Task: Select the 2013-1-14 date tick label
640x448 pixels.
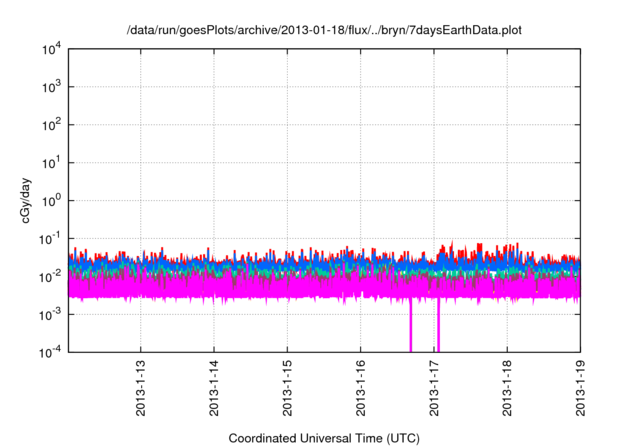Action: tap(214, 388)
